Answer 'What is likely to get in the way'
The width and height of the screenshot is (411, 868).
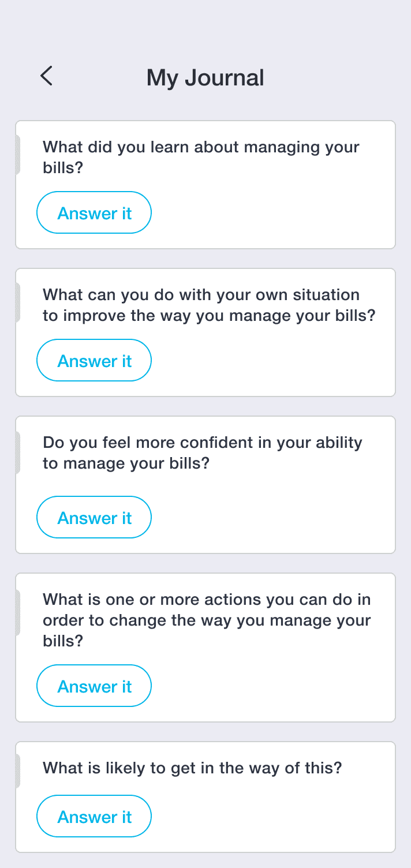pyautogui.click(x=94, y=817)
